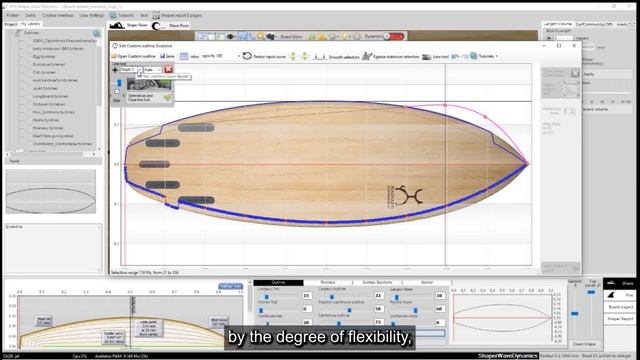The width and height of the screenshot is (640, 360).
Task: Click the Apply button in right panel
Action: (x=606, y=74)
